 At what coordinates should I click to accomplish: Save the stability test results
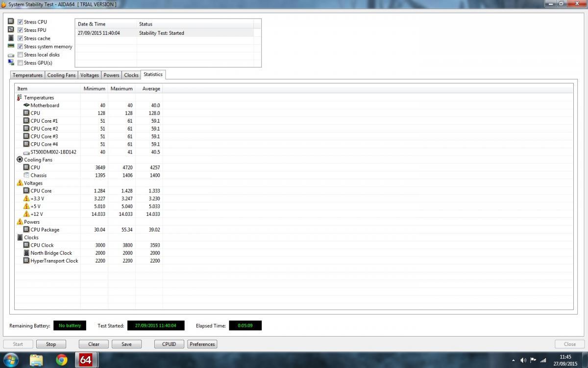126,344
